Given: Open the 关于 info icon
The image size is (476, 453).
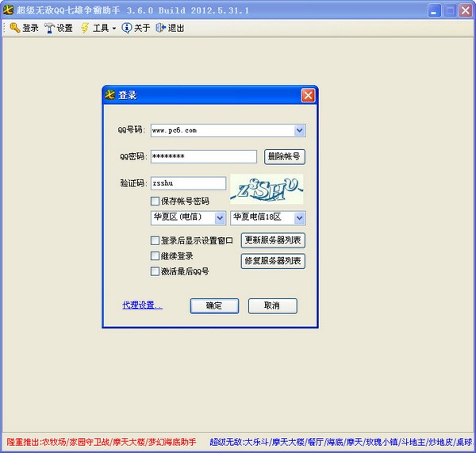Looking at the screenshot, I should (126, 28).
